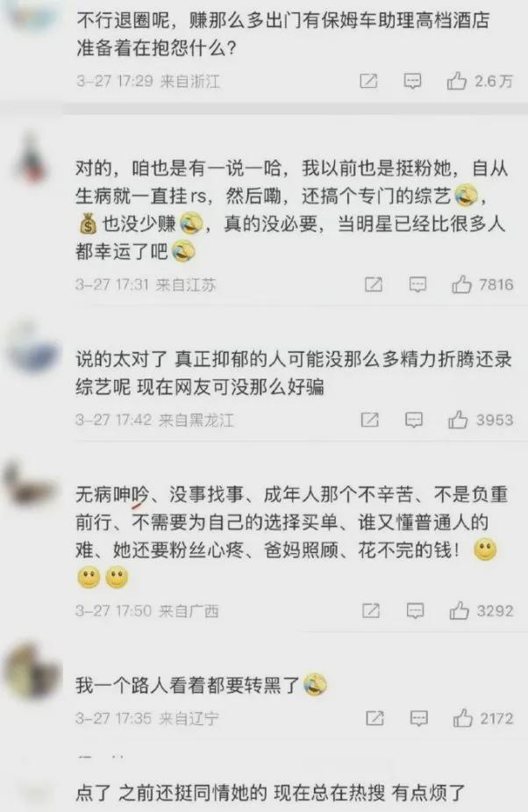528x812 pixels.
Task: Share the 3-27 17:31 Jiangsu comment
Action: coord(374,284)
